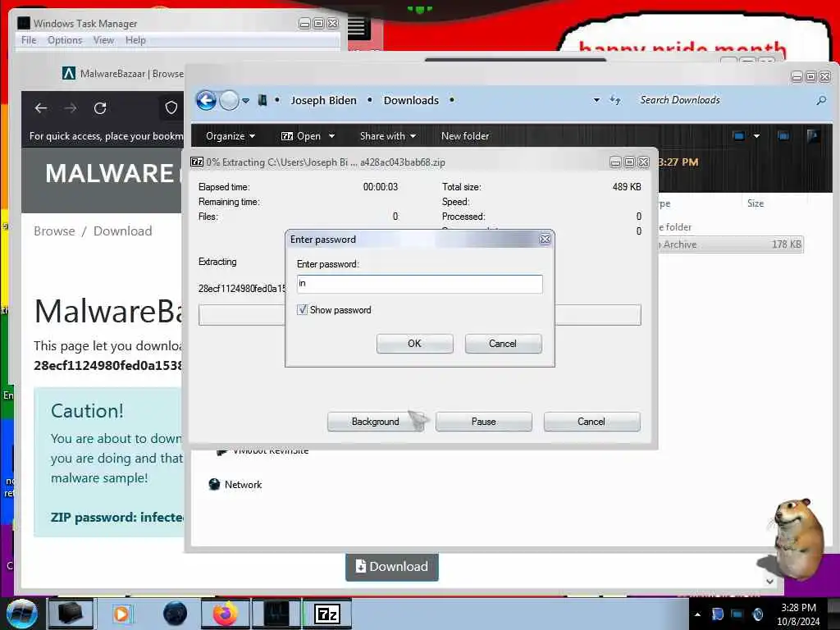This screenshot has width=840, height=630.
Task: Click the New folder toolbar button
Action: [465, 136]
